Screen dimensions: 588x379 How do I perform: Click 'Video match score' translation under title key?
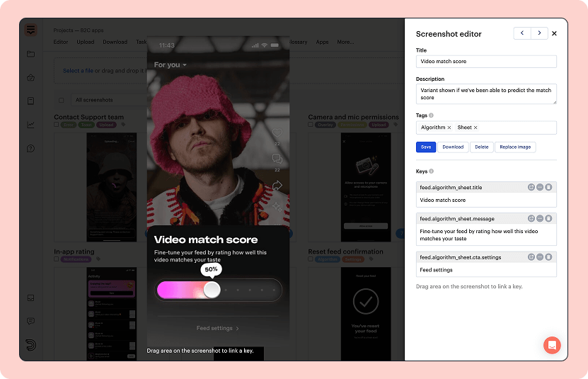442,200
